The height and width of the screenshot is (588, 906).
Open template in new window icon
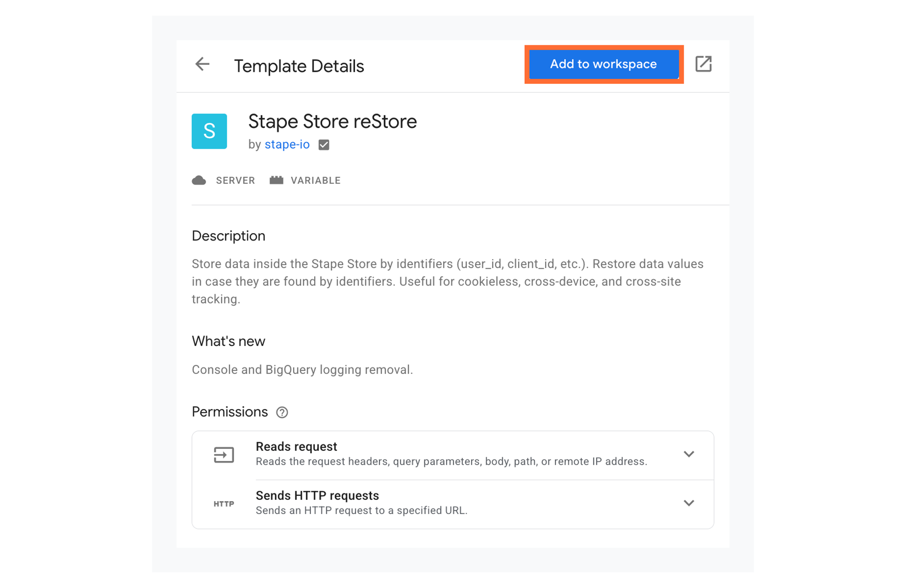703,64
